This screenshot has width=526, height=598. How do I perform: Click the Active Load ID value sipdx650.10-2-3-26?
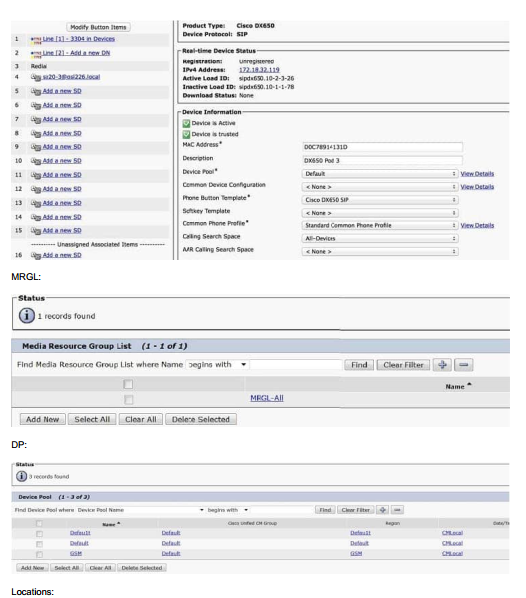[266, 79]
